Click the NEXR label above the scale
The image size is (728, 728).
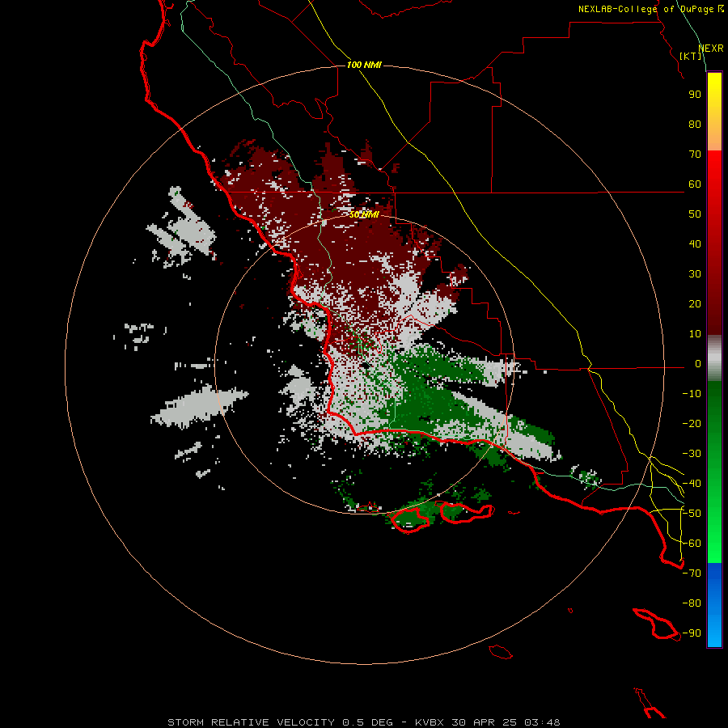[x=711, y=49]
